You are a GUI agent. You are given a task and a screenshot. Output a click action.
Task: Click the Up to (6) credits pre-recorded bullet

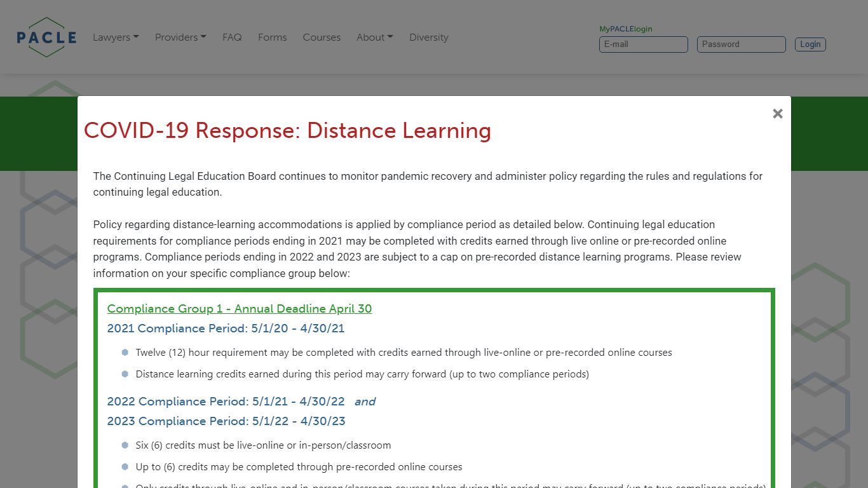(299, 467)
